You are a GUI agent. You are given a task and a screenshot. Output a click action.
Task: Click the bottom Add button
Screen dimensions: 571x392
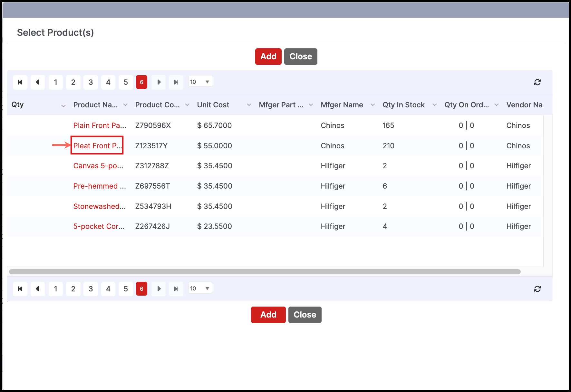click(x=268, y=315)
